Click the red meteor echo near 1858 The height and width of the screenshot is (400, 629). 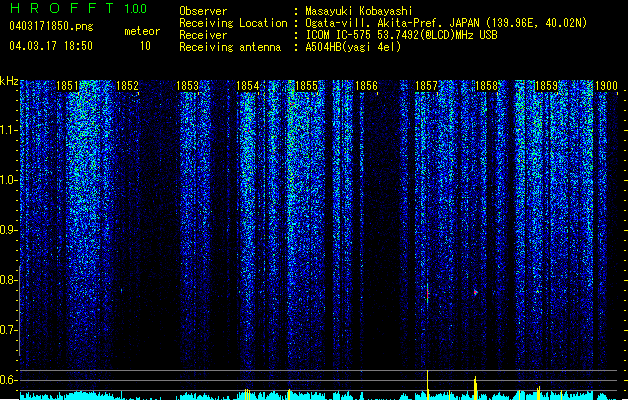(475, 292)
